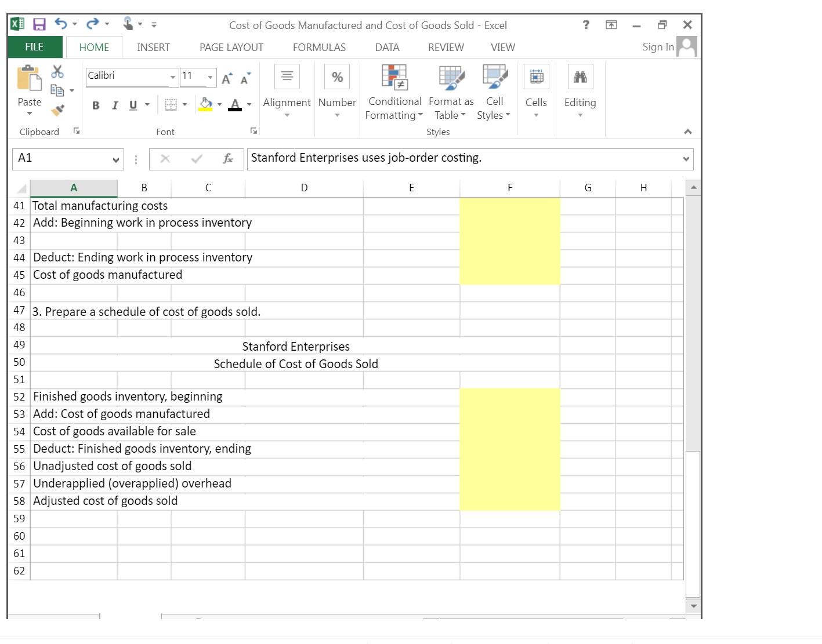Open the Fill Color dropdown arrow
This screenshot has width=822, height=644.
[220, 105]
